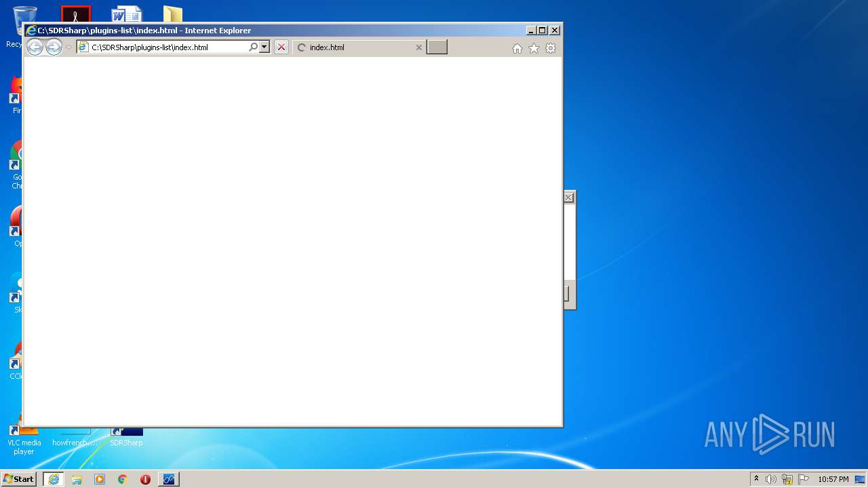Open Windows Explorer from the taskbar
The height and width of the screenshot is (488, 868).
[x=77, y=479]
